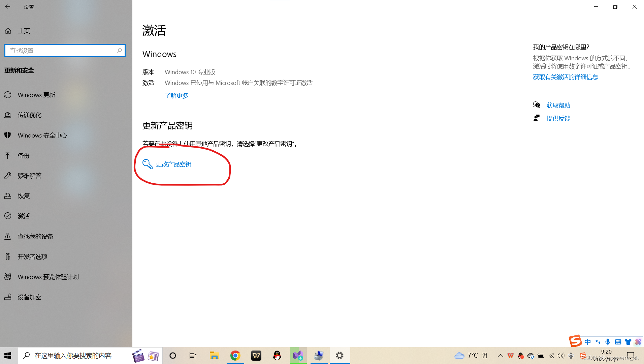644x364 pixels.
Task: Open the WPS Office taskbar icon
Action: (256, 356)
